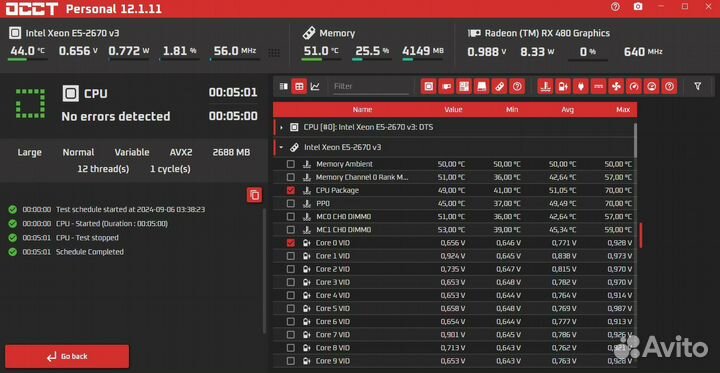Screen dimensions: 720x373
Task: Click the 'No errors detected' status text
Action: click(116, 116)
